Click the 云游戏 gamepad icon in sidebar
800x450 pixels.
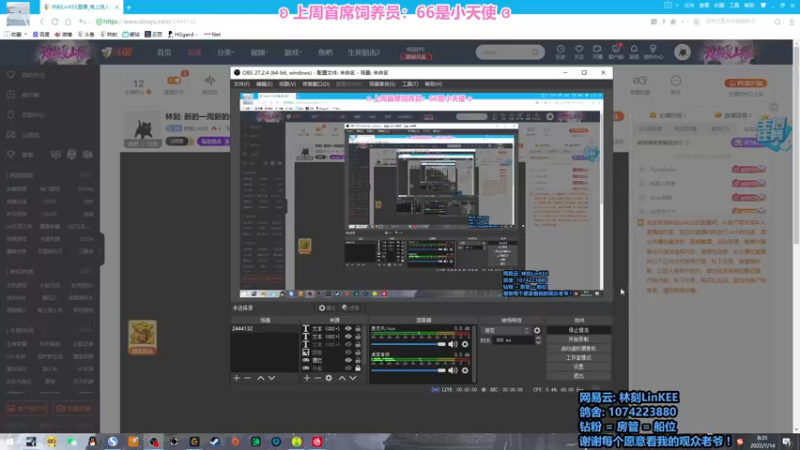[x=11, y=135]
